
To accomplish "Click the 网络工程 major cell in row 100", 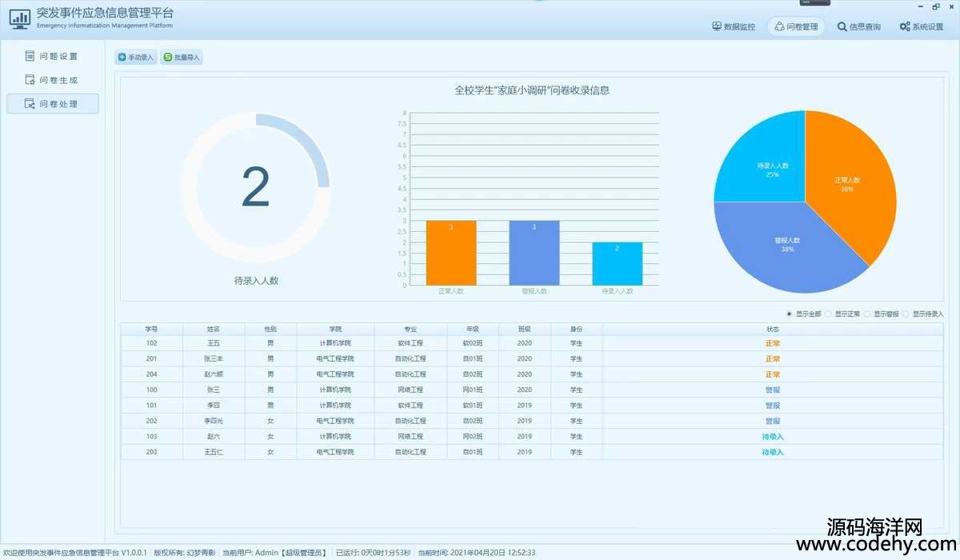I will pyautogui.click(x=410, y=390).
